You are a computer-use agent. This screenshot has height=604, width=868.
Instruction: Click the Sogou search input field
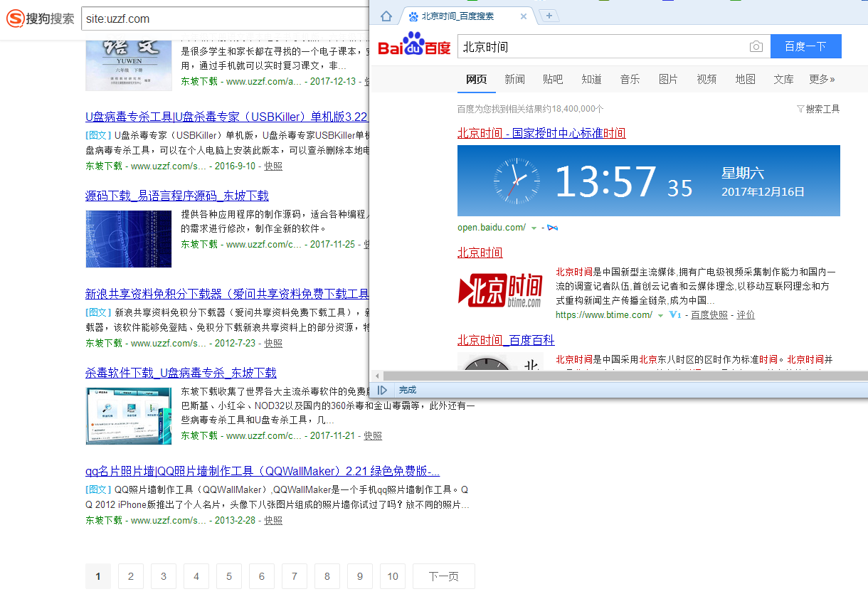tap(213, 19)
